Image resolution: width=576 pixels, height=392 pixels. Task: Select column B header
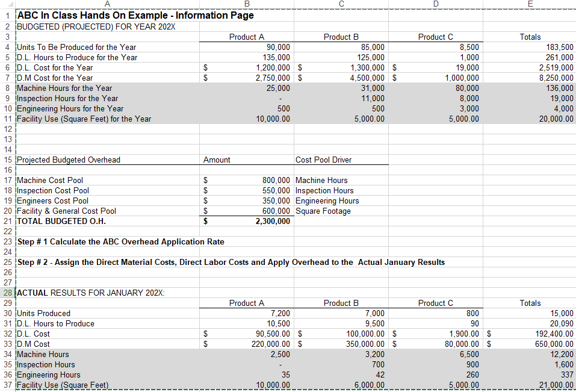click(x=247, y=4)
